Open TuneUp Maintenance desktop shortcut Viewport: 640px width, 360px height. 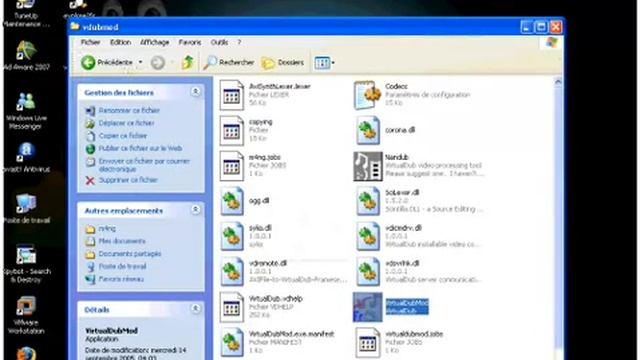(25, 13)
